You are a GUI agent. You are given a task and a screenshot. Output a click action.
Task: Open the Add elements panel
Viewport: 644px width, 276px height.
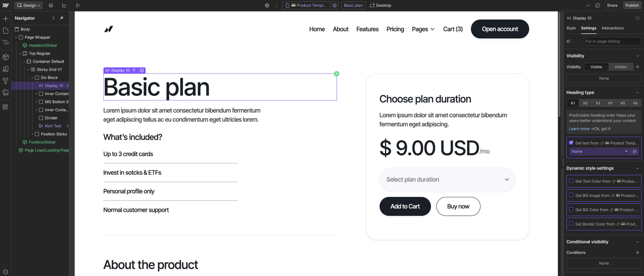pyautogui.click(x=6, y=19)
